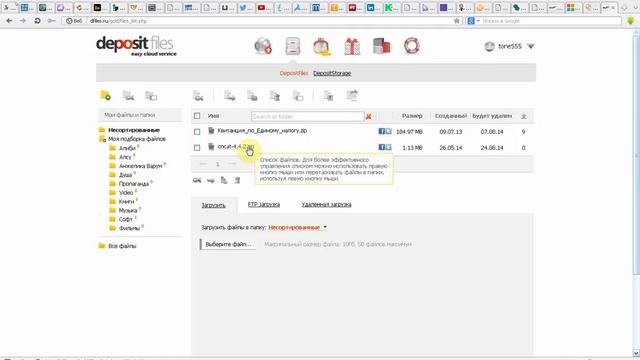Open the file cabinet file manager icon
The height and width of the screenshot is (360, 640).
pyautogui.click(x=293, y=46)
